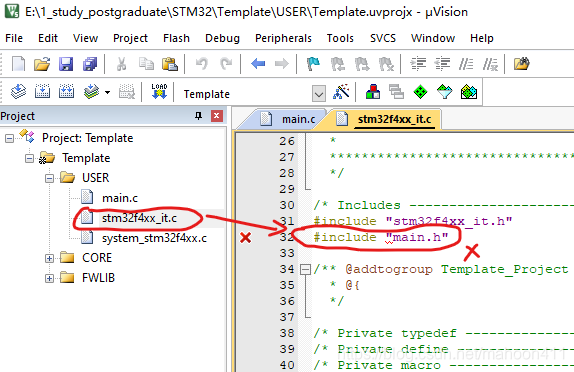Open Pack Installer icon

[469, 92]
